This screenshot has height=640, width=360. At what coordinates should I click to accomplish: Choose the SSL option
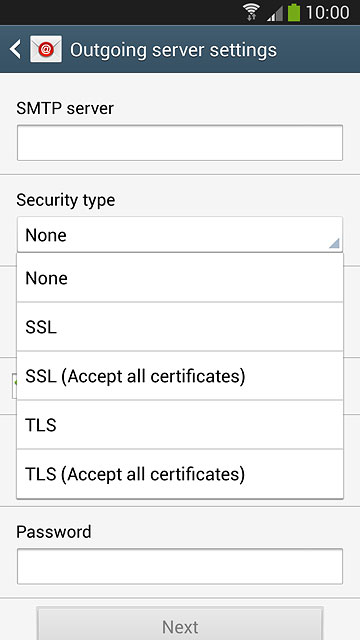click(x=180, y=327)
